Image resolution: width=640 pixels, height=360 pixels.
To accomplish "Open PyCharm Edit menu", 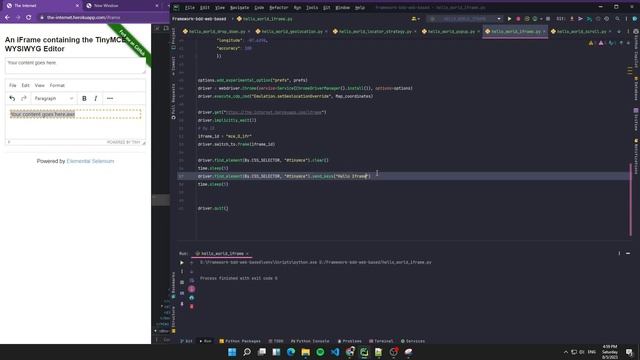I will click(204, 7).
